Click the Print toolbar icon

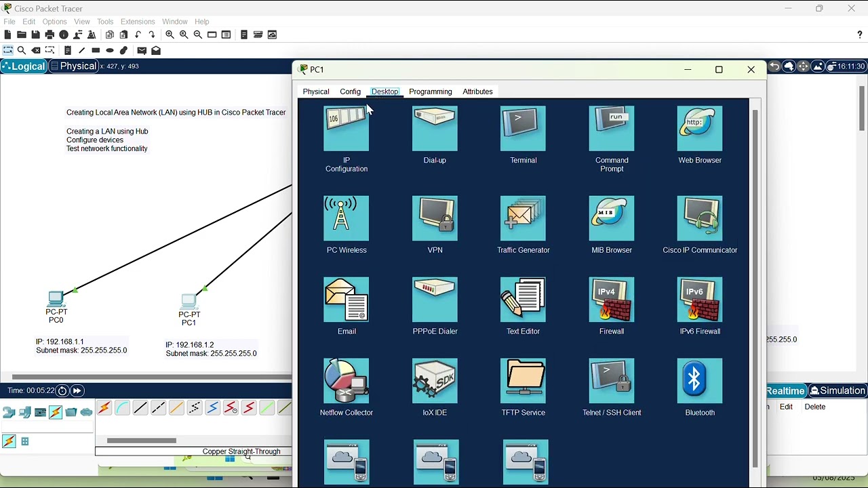coord(50,35)
